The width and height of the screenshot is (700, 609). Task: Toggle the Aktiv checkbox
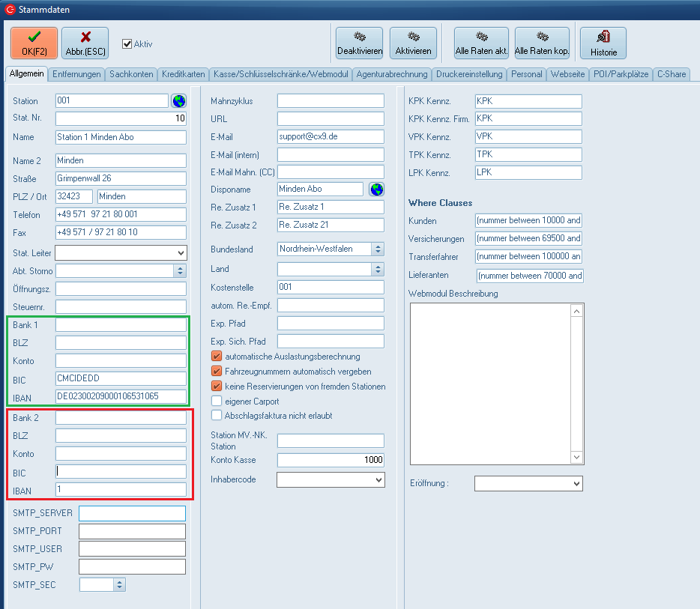[127, 44]
